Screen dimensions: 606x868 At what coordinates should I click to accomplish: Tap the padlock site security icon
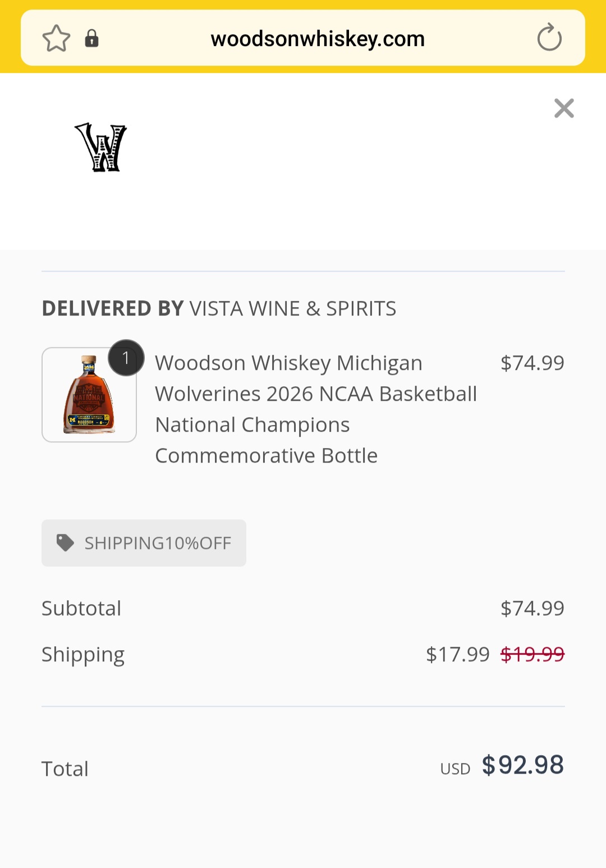click(x=91, y=39)
